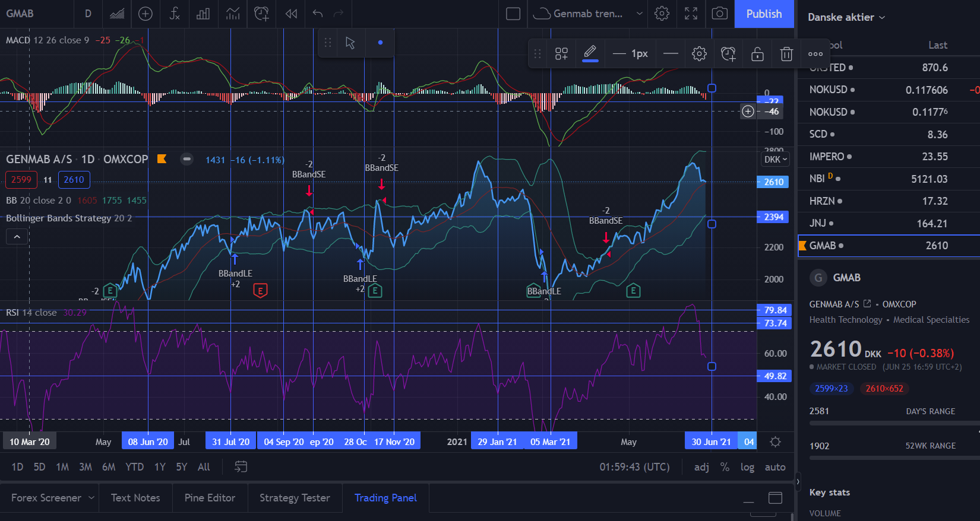
Task: Select the dot cursor tool in the floating toolbar
Action: tap(380, 43)
